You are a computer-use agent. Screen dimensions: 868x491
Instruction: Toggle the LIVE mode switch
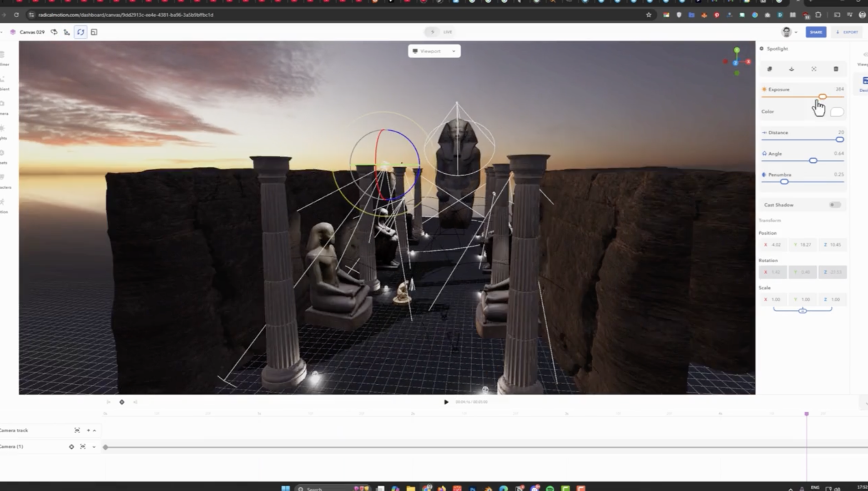[x=432, y=32]
